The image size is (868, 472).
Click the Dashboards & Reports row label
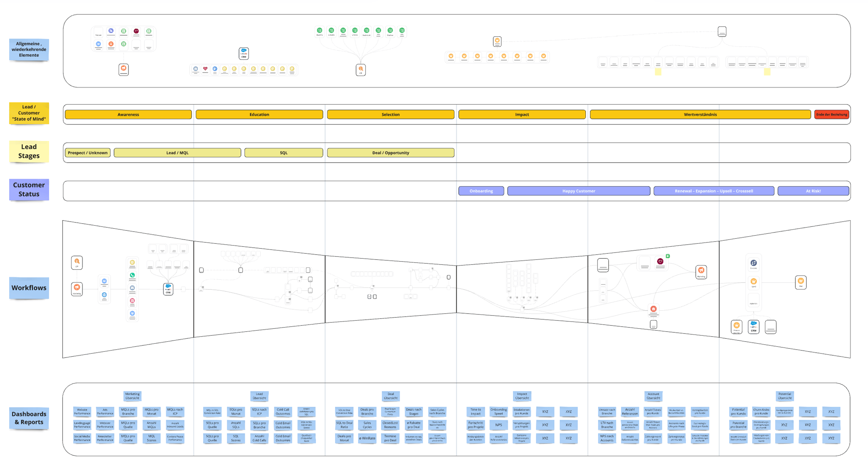[x=29, y=418]
